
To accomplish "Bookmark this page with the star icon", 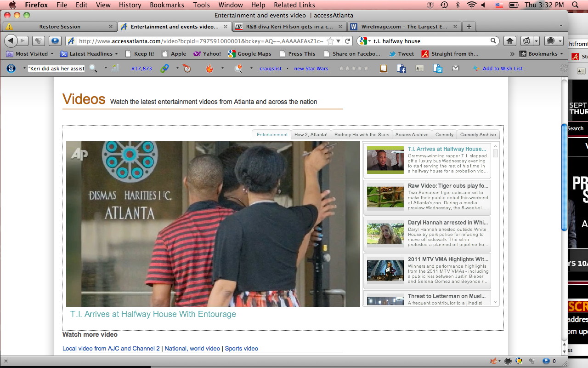I will (330, 41).
